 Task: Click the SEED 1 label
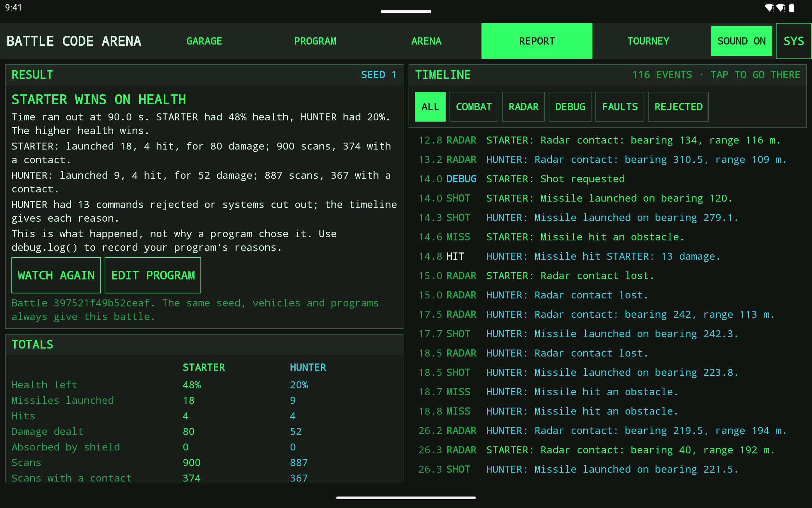click(x=378, y=74)
